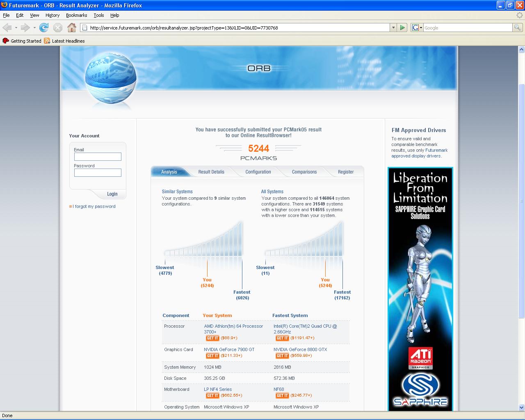Image resolution: width=525 pixels, height=420 pixels.
Task: Switch to the Register tab
Action: pyautogui.click(x=346, y=172)
